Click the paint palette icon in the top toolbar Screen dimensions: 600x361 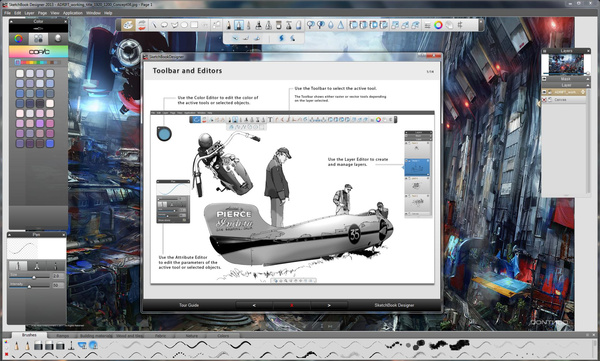128,25
